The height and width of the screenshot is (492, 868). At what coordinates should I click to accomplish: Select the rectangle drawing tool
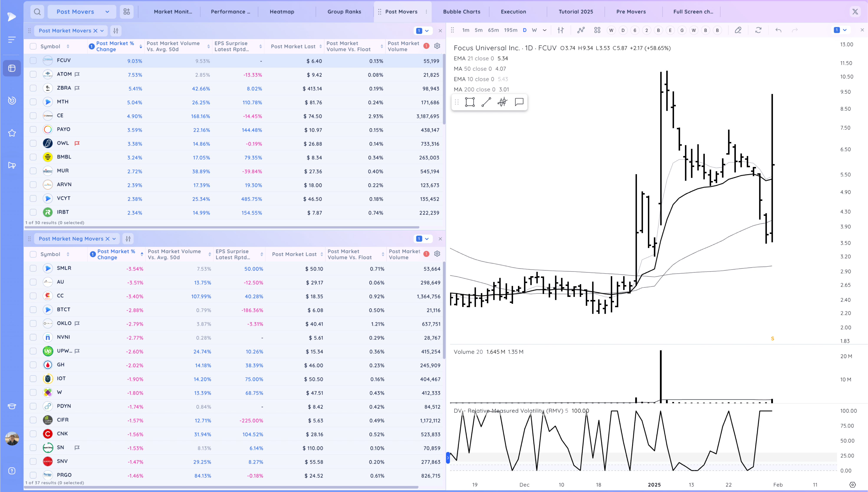click(x=470, y=102)
